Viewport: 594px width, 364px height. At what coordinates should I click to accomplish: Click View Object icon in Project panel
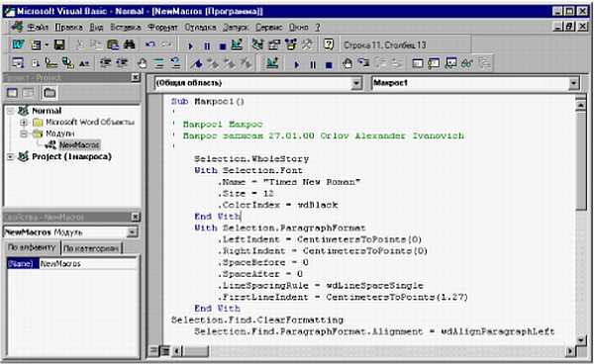(28, 93)
